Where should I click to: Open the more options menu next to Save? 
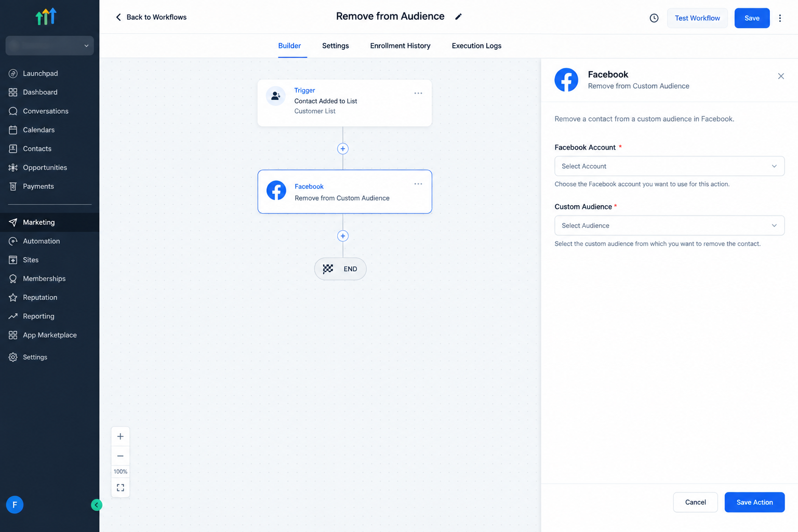[780, 18]
